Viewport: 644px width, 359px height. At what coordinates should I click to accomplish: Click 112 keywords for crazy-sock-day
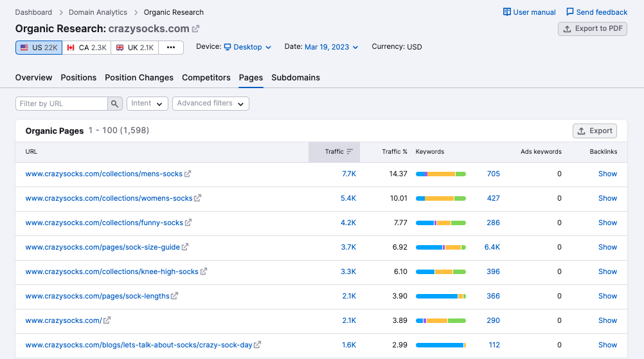click(494, 345)
